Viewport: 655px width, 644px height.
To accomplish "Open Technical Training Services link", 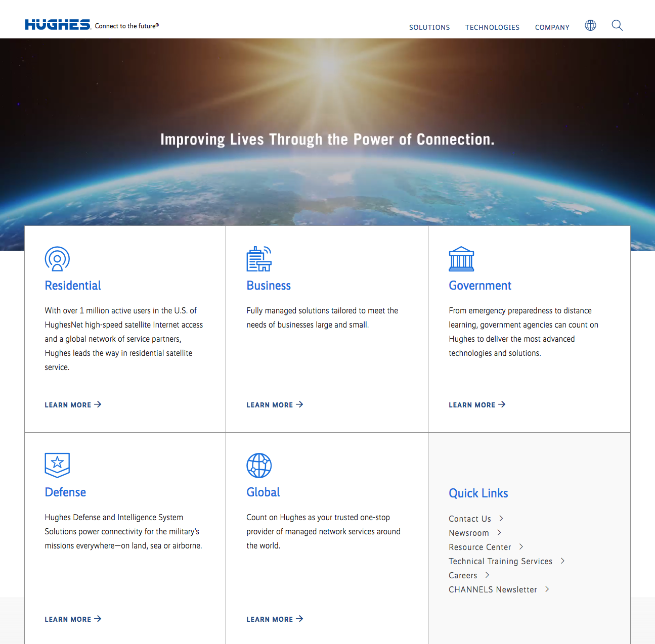I will coord(501,561).
